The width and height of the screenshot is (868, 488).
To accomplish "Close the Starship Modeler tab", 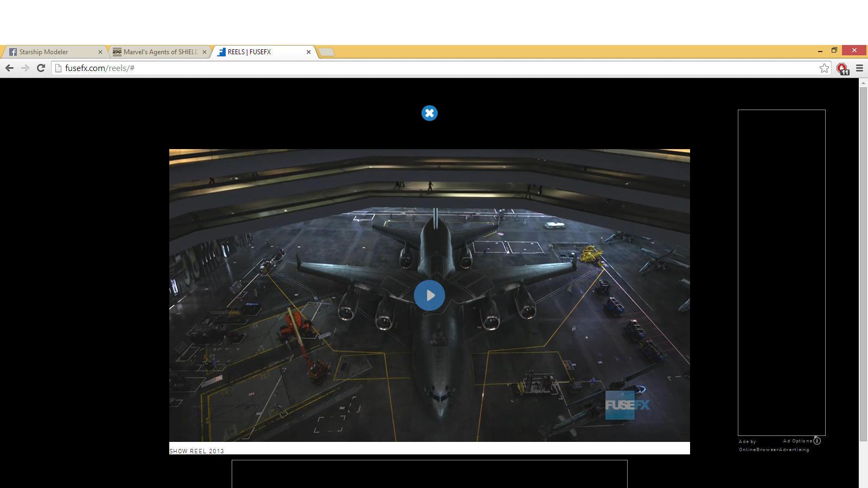I will pyautogui.click(x=100, y=52).
